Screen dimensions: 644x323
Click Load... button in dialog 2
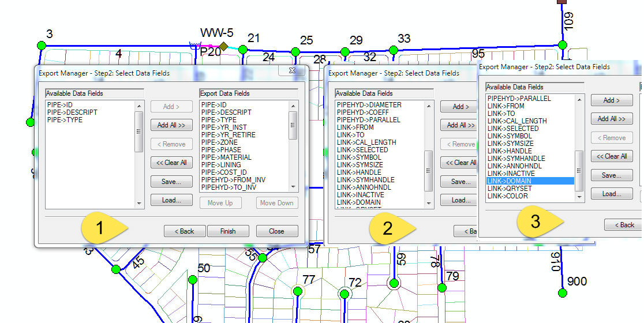(x=458, y=200)
